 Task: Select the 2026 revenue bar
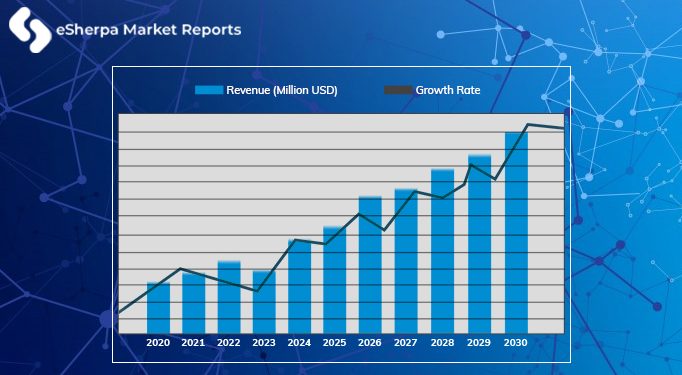click(370, 265)
